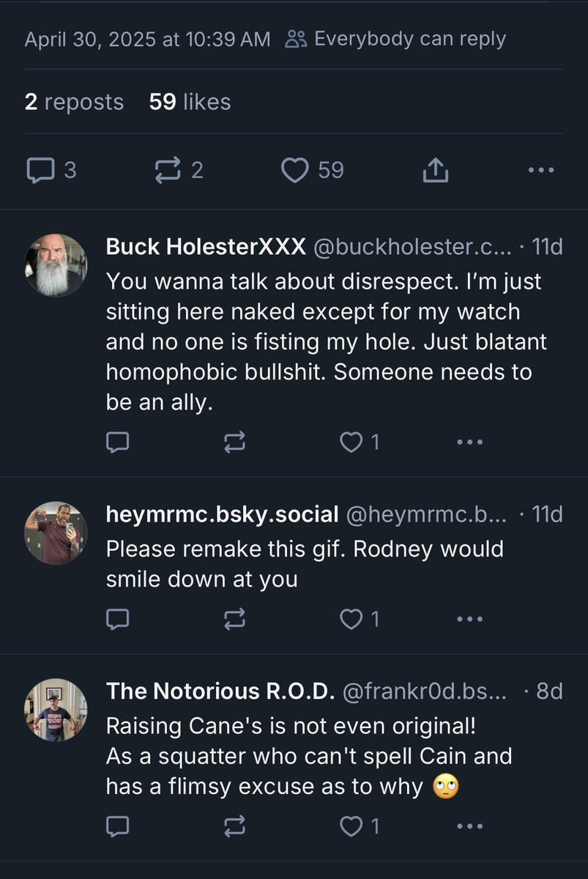Like heymrmc.bsky.social's comment
This screenshot has width=588, height=879.
tap(352, 619)
